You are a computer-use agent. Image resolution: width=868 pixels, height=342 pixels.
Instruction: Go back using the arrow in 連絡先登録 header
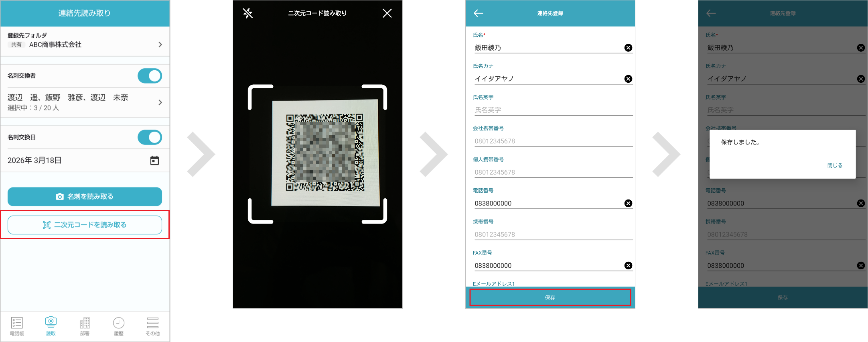coord(478,13)
